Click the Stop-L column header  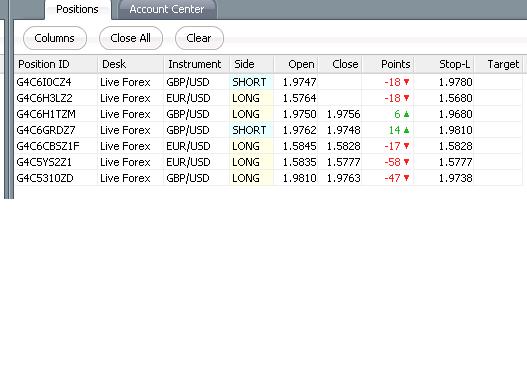click(444, 64)
